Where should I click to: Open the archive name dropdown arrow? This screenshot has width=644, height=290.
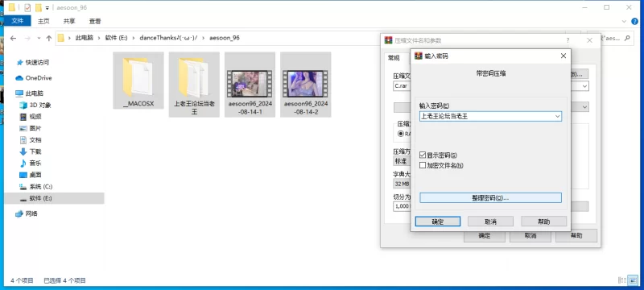584,86
